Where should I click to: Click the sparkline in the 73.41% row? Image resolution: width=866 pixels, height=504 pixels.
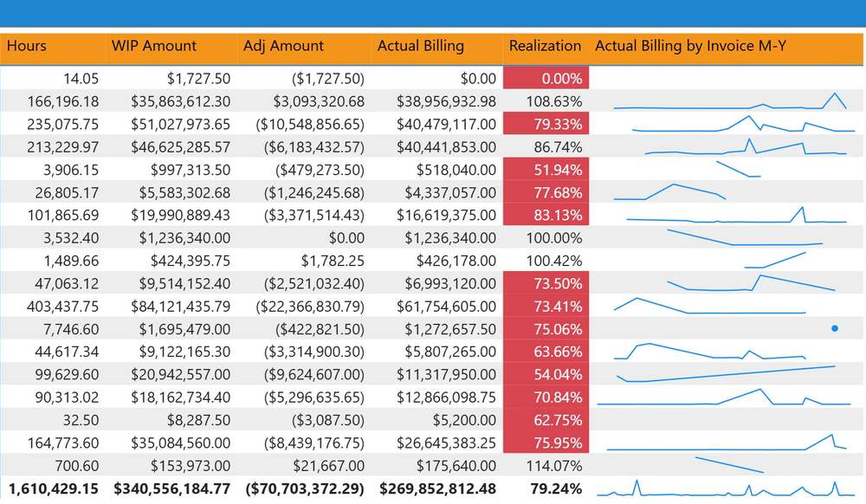(x=710, y=306)
